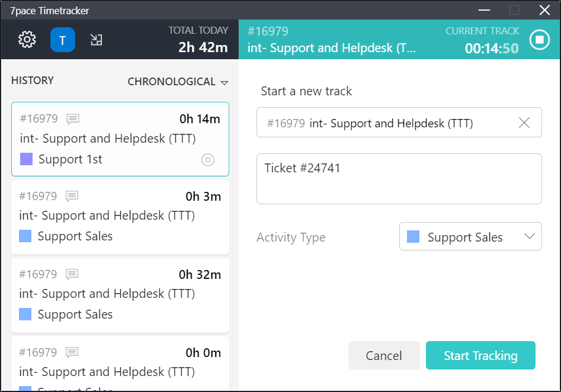Close the 7pace Timetracker window
Viewport: 561px width, 392px height.
(544, 10)
